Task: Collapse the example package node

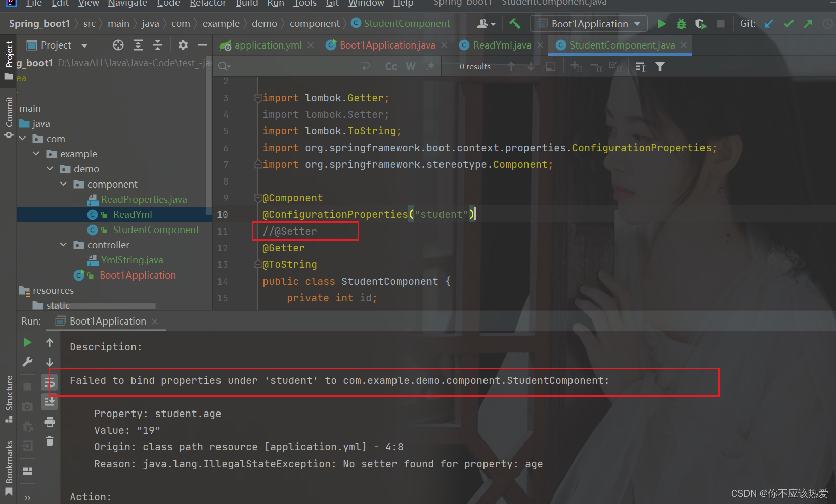Action: click(35, 154)
